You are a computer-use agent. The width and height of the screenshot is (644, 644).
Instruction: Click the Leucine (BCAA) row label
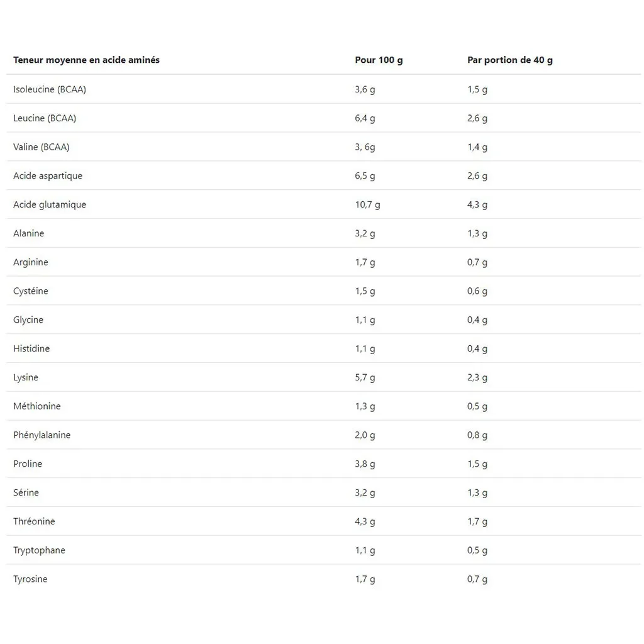45,118
